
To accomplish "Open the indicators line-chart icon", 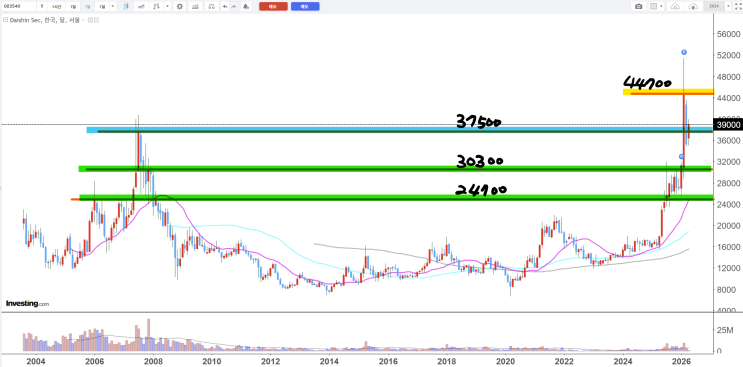I will pos(141,6).
